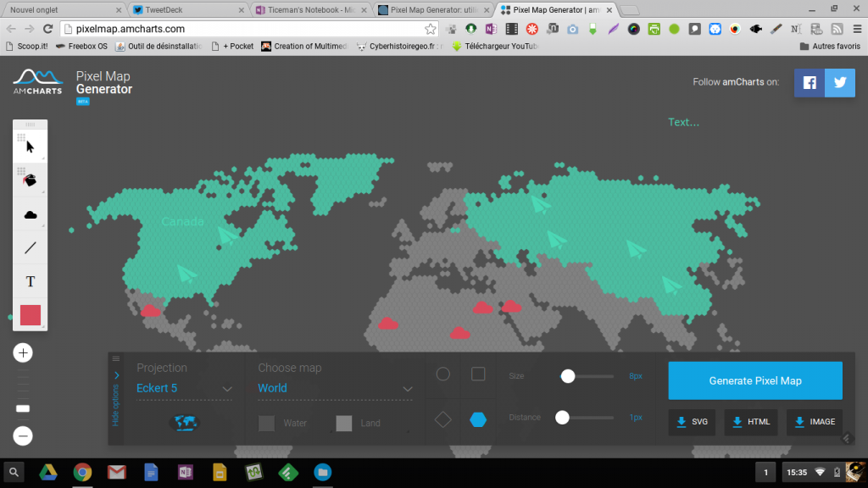Activate the text tool
The width and height of the screenshot is (868, 488).
31,281
